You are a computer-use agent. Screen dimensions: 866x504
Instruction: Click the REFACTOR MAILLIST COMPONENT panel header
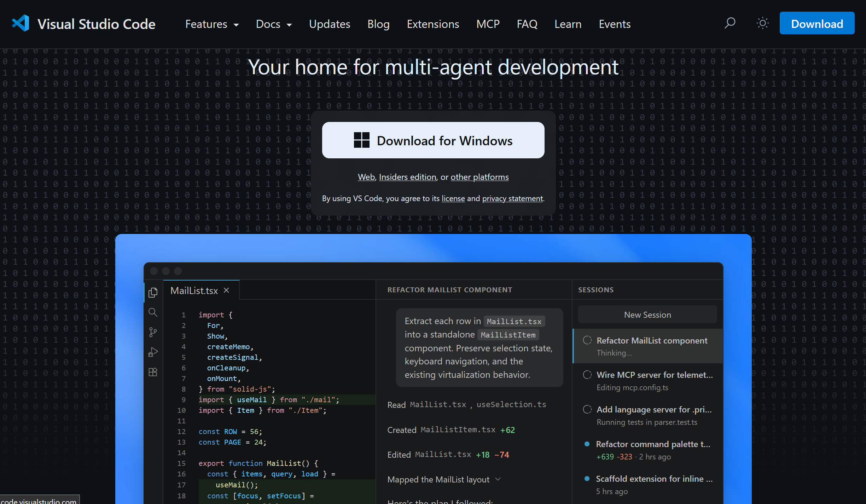point(449,290)
